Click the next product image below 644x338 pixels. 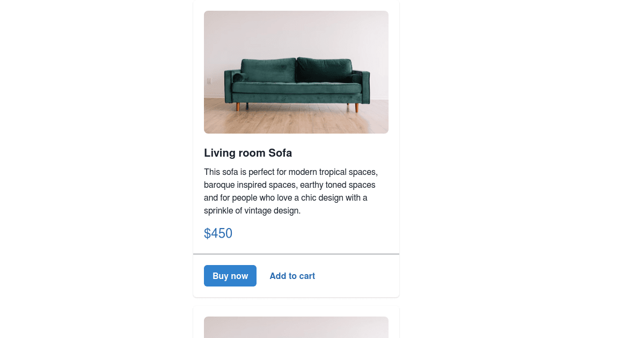pos(296,327)
